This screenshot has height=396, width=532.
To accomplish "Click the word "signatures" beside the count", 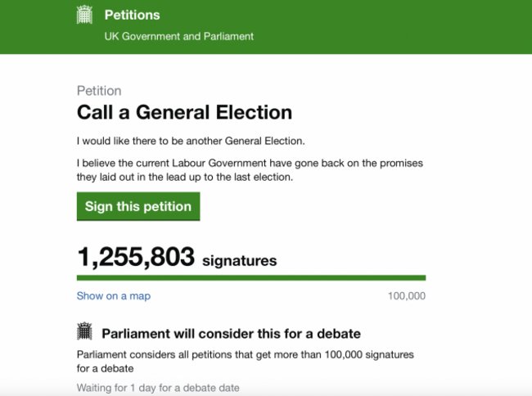I will (239, 261).
